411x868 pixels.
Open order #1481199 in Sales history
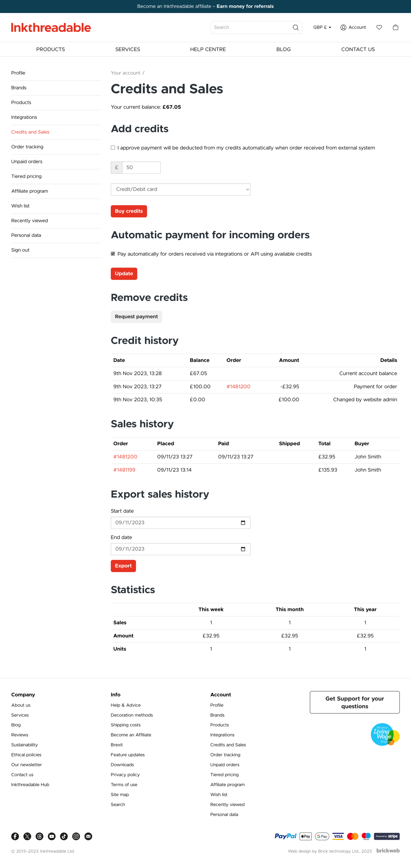pyautogui.click(x=124, y=470)
